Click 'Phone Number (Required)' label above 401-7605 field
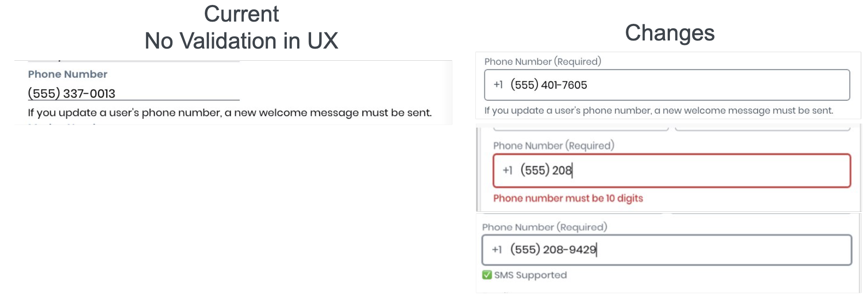 point(542,62)
